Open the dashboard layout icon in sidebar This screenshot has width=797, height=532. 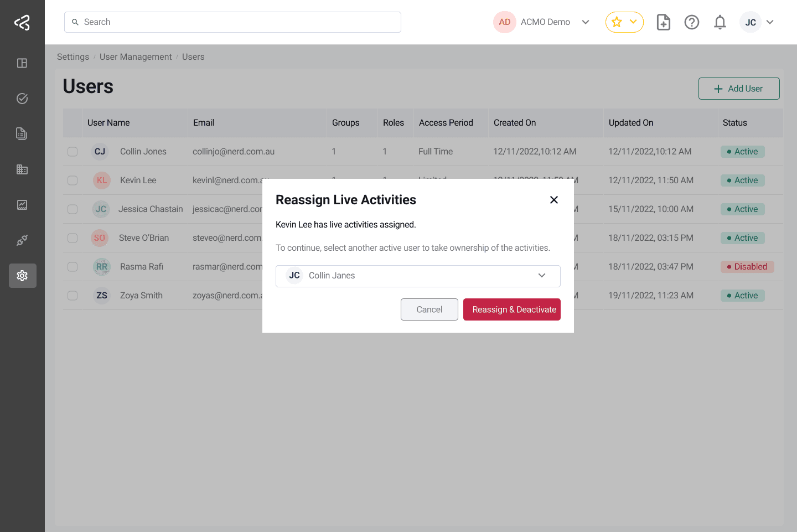coord(22,63)
